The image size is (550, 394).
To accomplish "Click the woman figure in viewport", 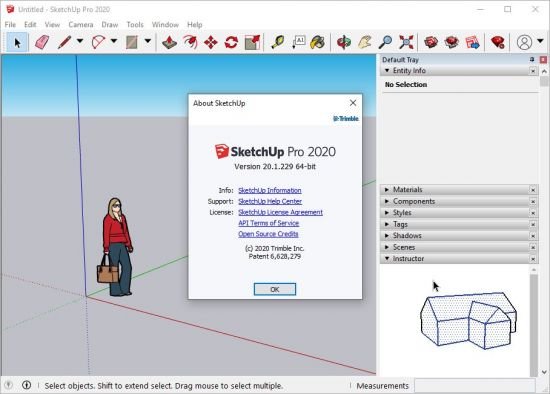I will [116, 247].
